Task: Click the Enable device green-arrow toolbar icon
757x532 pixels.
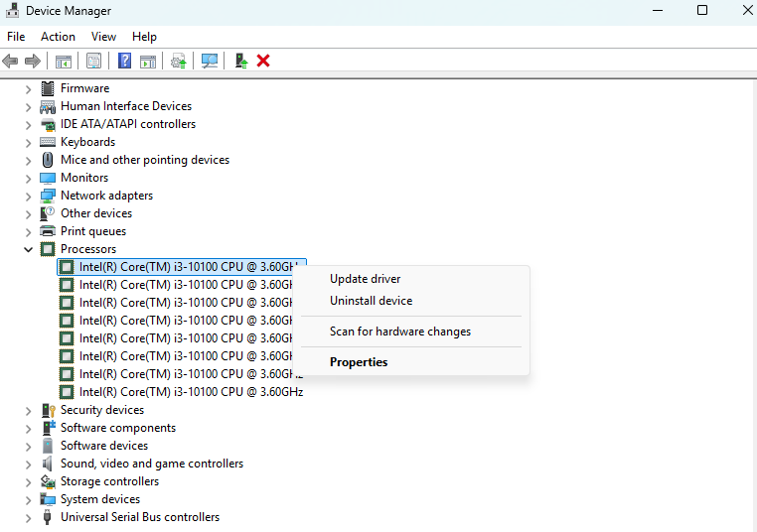Action: pos(240,61)
